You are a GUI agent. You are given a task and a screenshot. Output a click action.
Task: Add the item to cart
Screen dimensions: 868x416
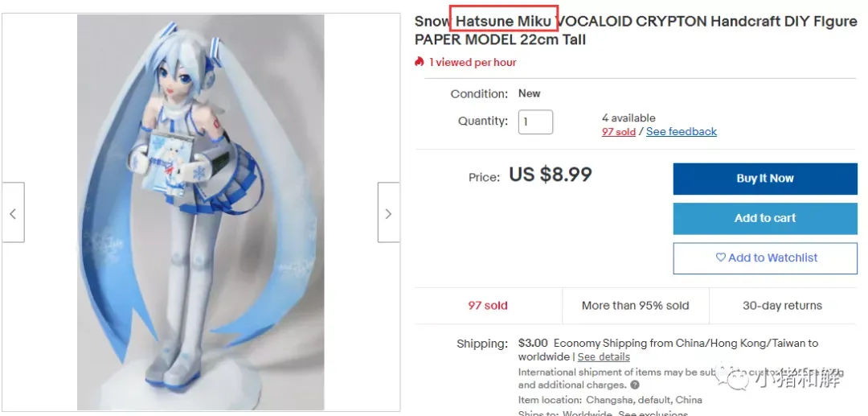click(x=765, y=218)
